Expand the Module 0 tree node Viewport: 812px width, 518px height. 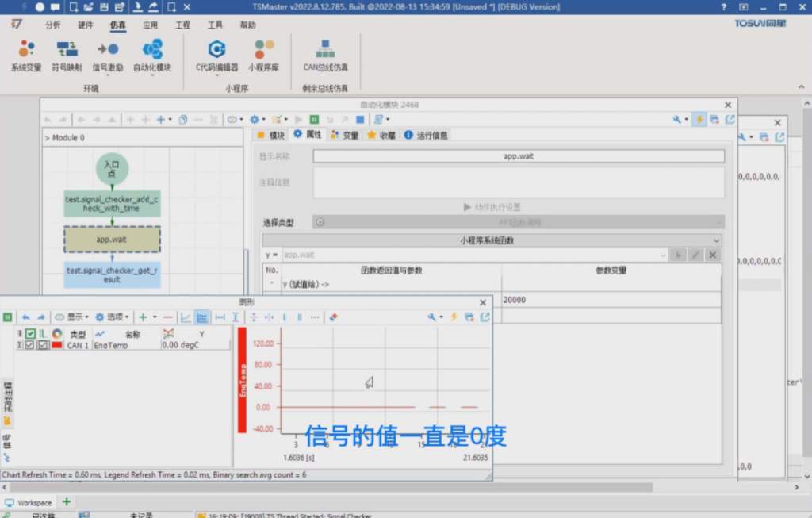click(47, 138)
